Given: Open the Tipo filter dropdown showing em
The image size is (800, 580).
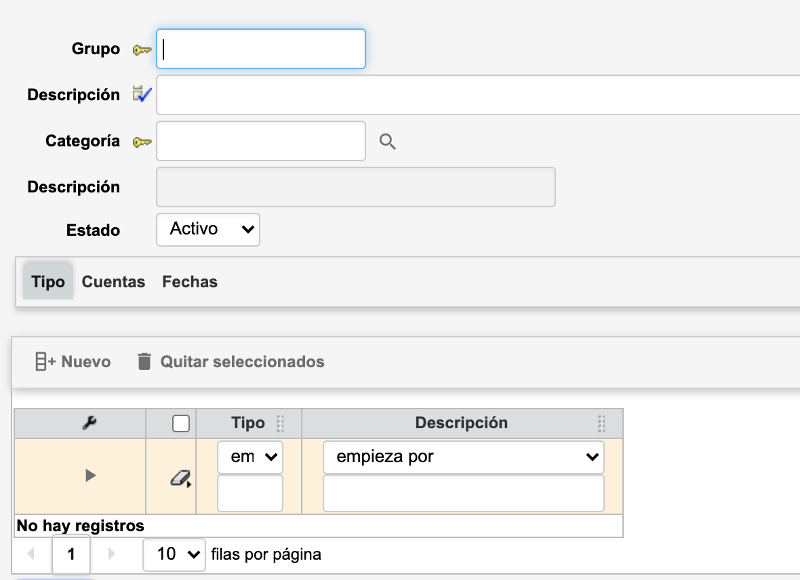Looking at the screenshot, I should click(x=248, y=457).
